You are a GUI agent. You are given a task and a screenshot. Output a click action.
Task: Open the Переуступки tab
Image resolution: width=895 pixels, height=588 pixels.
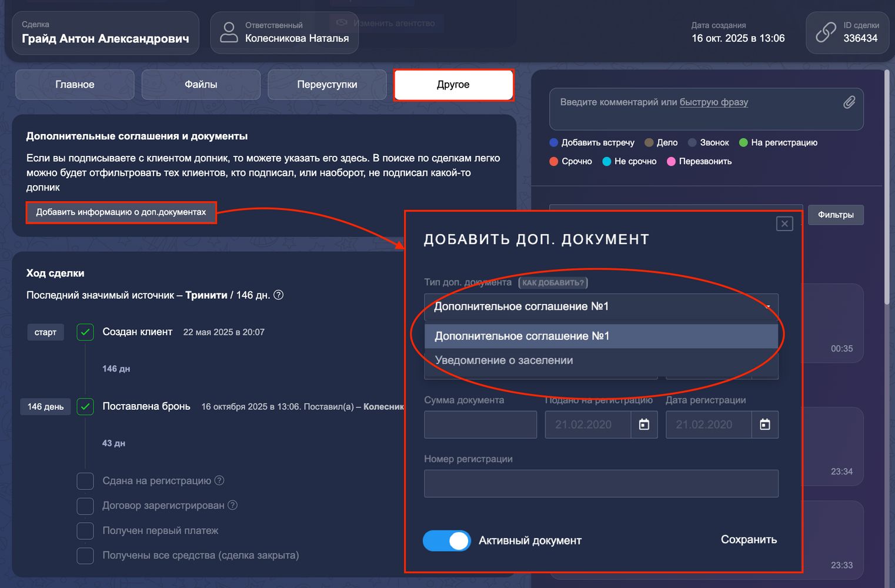(x=327, y=85)
